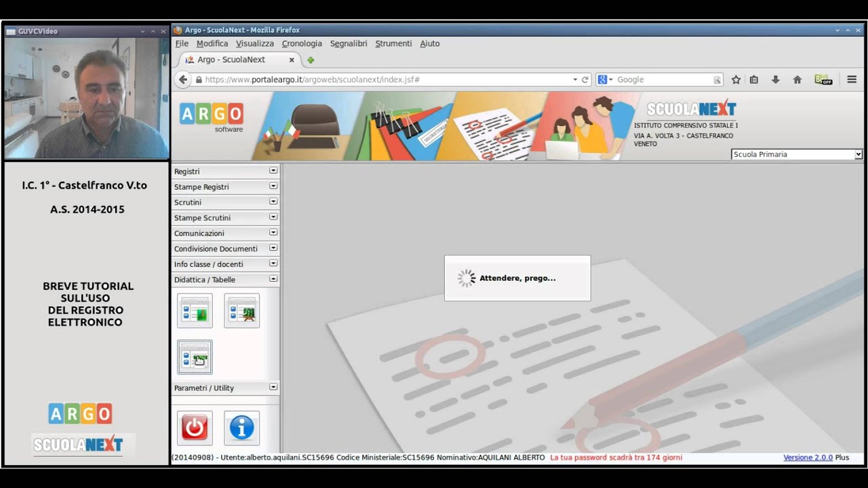Click the ARGO software logo
Screen dimensions: 868x488
(x=212, y=117)
